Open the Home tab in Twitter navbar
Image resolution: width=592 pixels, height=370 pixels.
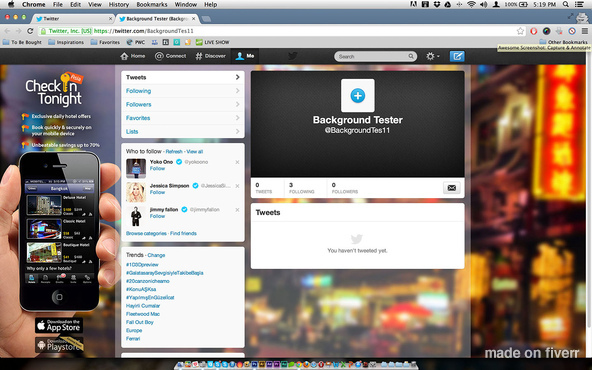133,56
